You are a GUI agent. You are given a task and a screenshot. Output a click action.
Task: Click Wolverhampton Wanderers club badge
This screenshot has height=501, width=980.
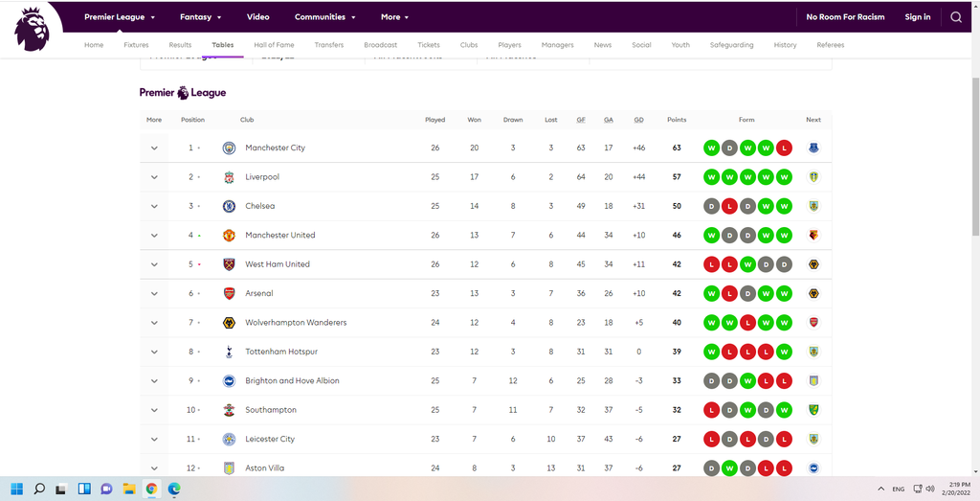point(230,323)
